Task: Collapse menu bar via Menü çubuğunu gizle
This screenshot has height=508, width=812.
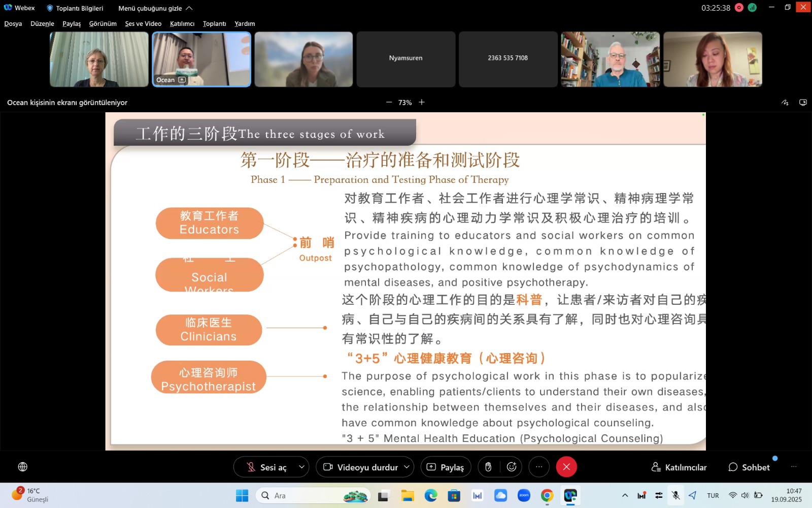Action: point(155,8)
